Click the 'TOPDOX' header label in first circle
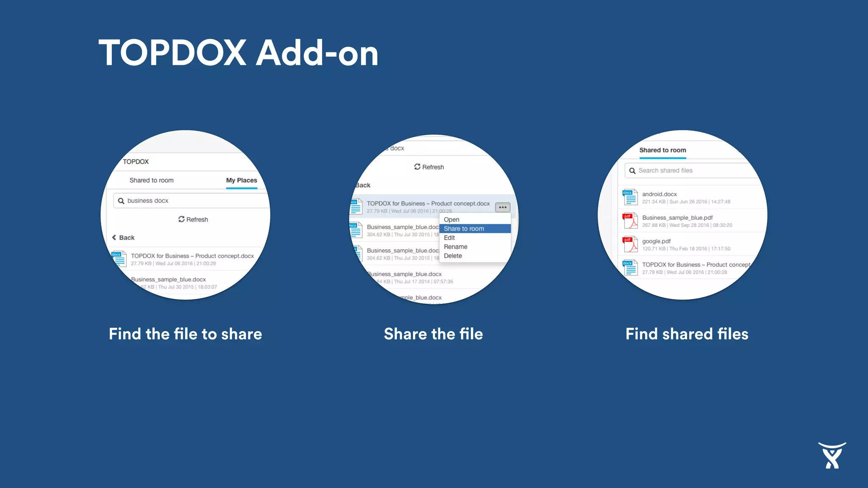868x488 pixels. click(136, 162)
